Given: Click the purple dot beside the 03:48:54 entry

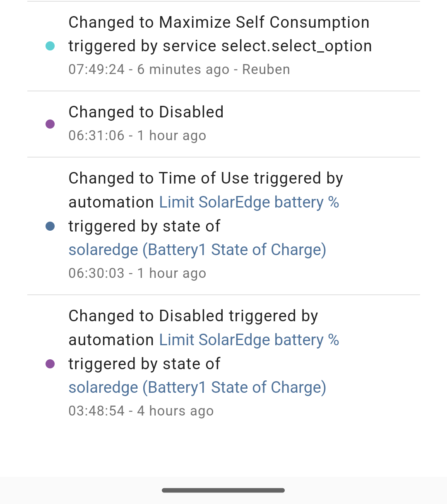Looking at the screenshot, I should (50, 364).
